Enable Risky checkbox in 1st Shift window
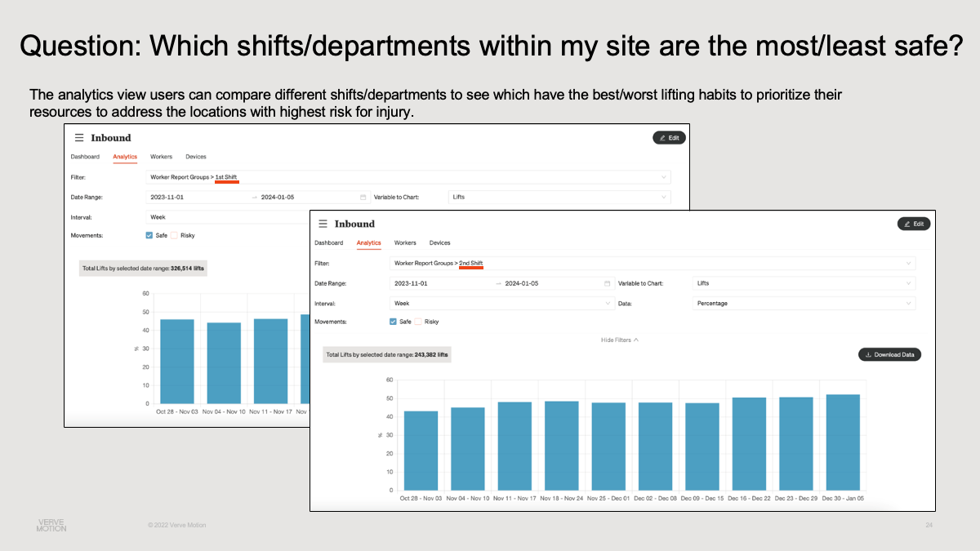Viewport: 980px width, 551px height. click(x=174, y=235)
